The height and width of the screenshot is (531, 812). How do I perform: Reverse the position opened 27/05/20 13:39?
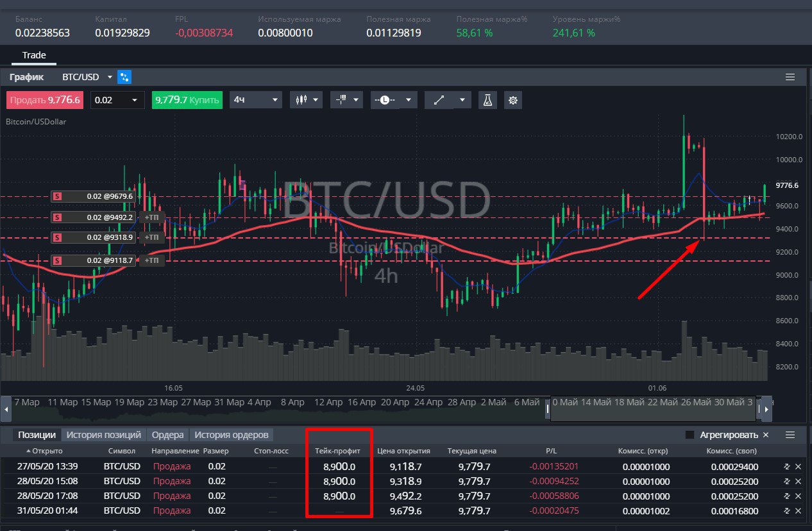787,466
